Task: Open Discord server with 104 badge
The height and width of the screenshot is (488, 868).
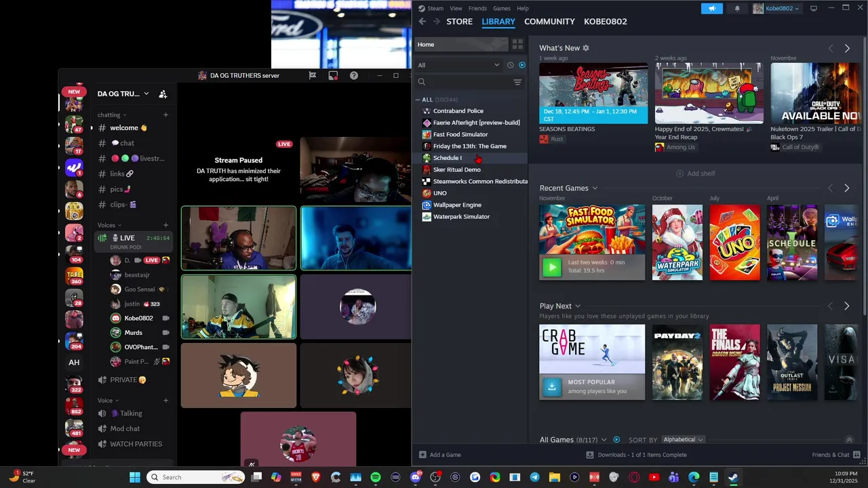Action: (x=74, y=255)
